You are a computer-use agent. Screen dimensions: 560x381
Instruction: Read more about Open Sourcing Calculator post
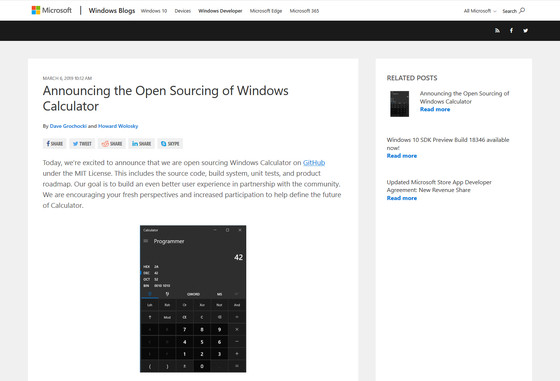pos(435,110)
